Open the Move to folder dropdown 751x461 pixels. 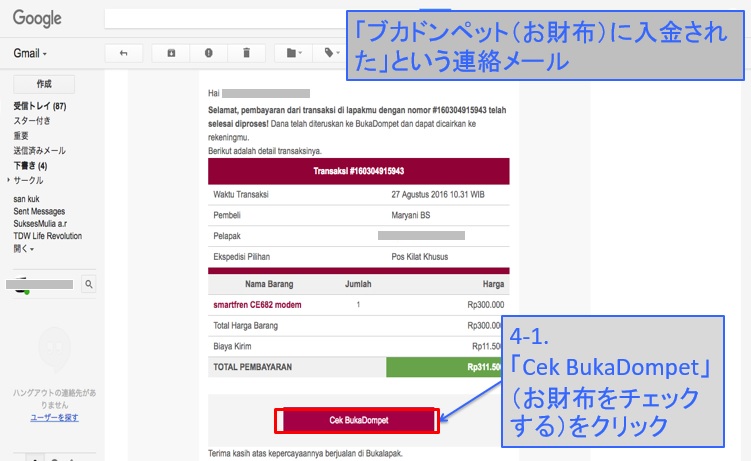pyautogui.click(x=294, y=53)
